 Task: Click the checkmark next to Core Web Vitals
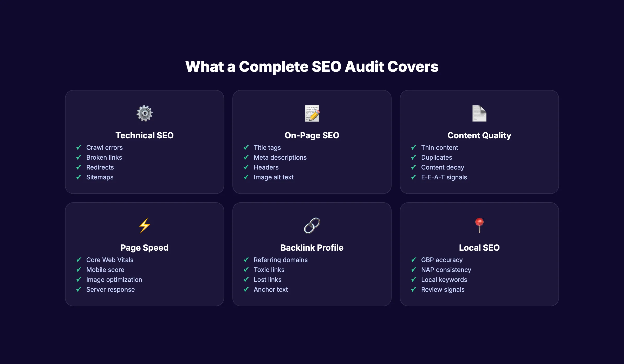point(79,260)
